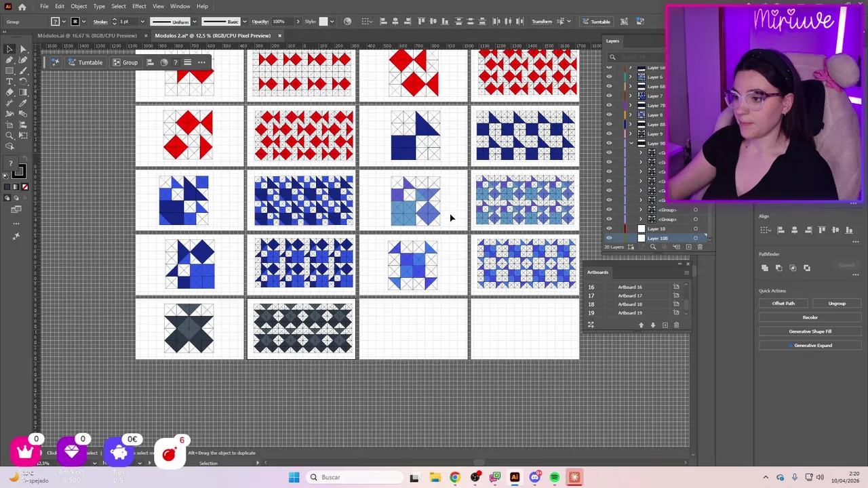
Task: Delete artboard with trash icon
Action: coord(676,325)
